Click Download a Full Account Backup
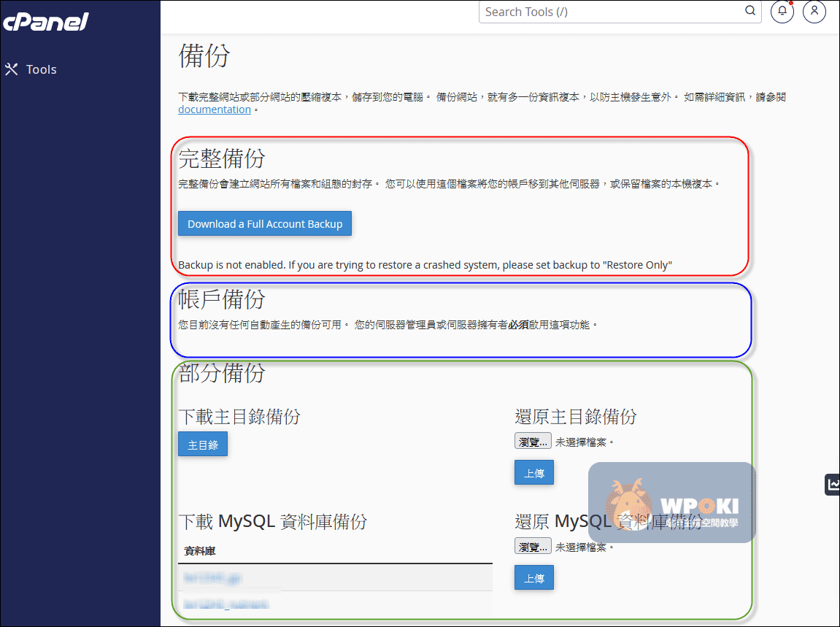The height and width of the screenshot is (627, 840). (x=265, y=224)
